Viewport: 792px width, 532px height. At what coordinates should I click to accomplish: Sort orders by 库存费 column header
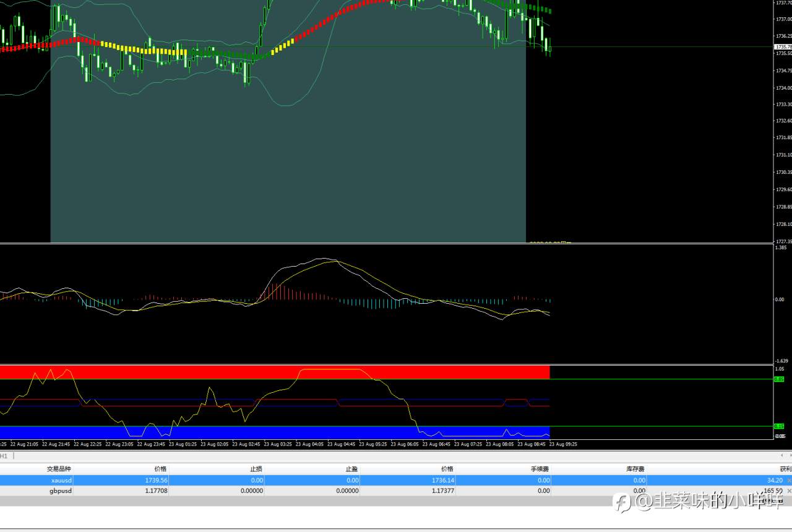tap(635, 469)
